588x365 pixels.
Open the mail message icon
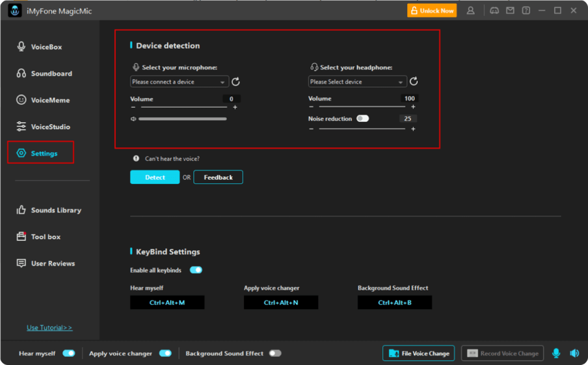[510, 11]
